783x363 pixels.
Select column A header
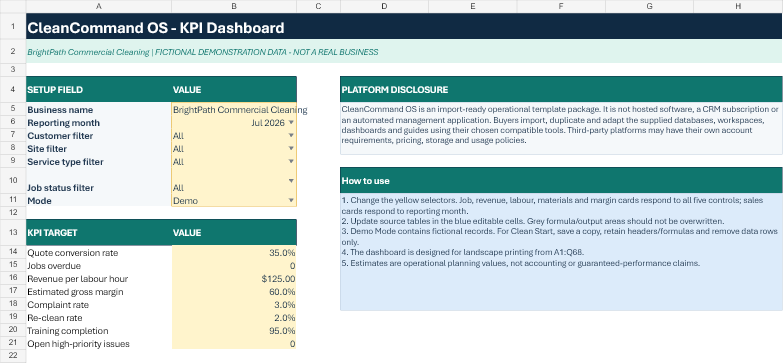click(99, 6)
